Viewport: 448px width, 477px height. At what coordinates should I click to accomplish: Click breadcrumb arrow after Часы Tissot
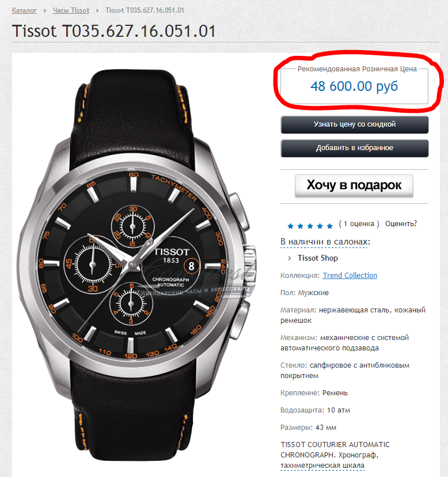pos(97,11)
